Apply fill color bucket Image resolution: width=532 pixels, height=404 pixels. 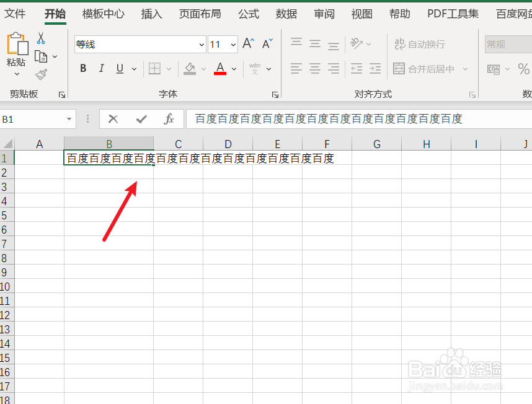[190, 69]
